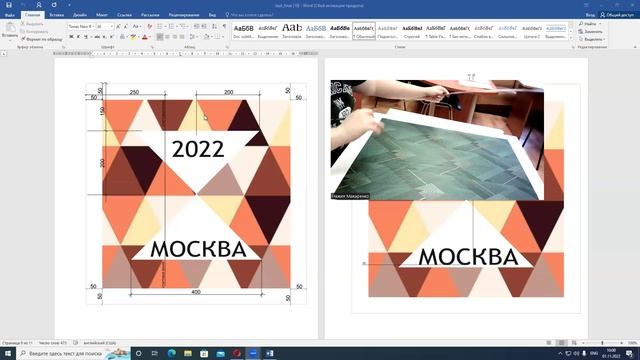This screenshot has height=360, width=640.
Task: Click the borders icon
Action: (218, 37)
